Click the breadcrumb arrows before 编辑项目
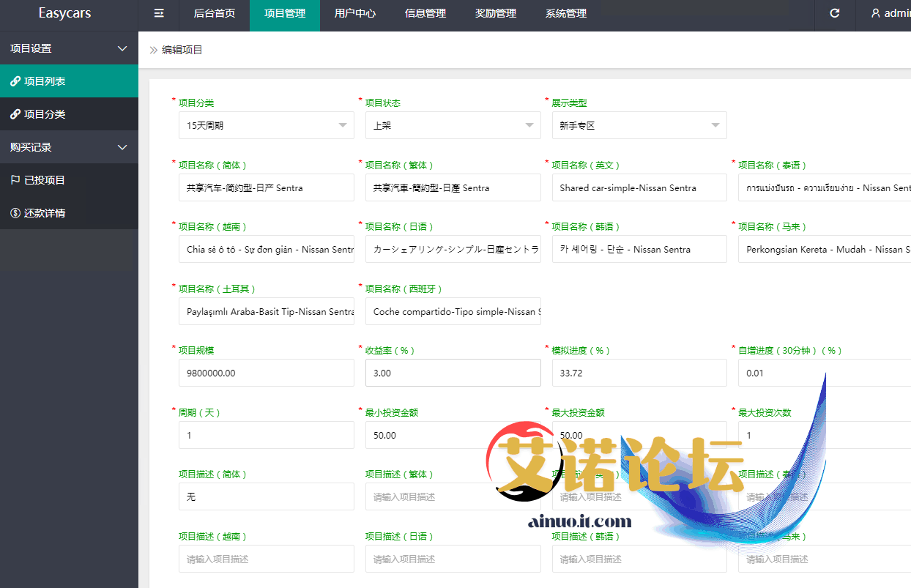 (x=154, y=50)
